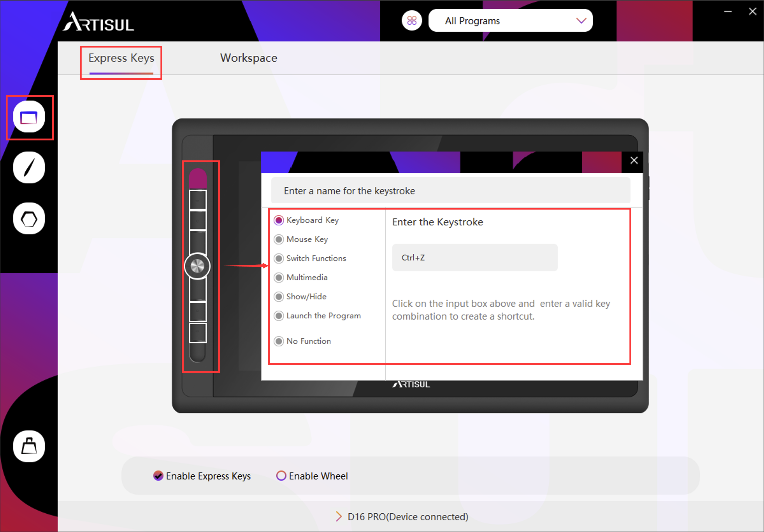Select the Express Keys tab
Screen dimensions: 764x532
tap(121, 58)
